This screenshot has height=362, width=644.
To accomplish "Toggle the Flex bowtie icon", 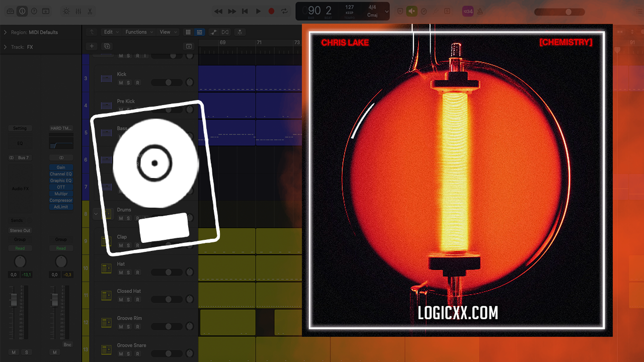I will tap(225, 32).
